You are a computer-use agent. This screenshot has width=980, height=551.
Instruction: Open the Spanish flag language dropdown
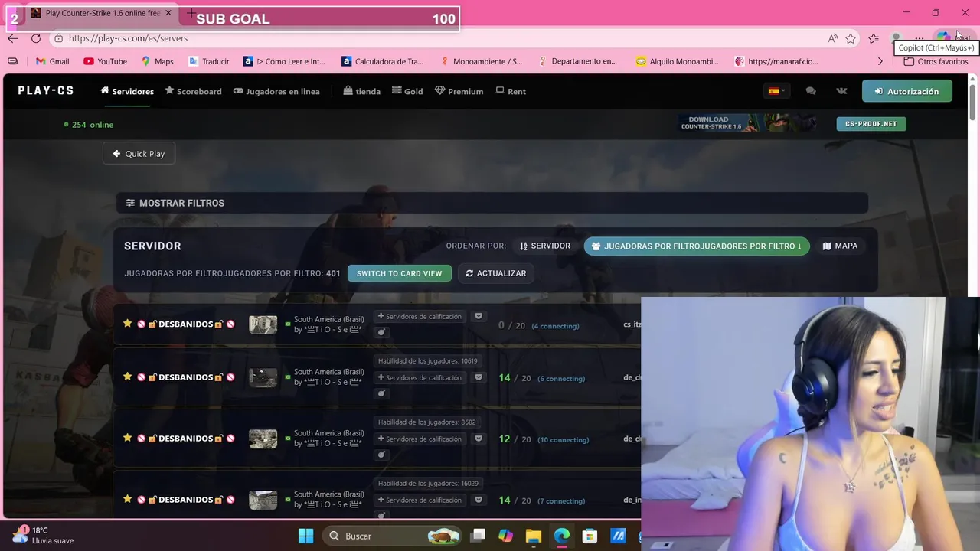pos(776,91)
